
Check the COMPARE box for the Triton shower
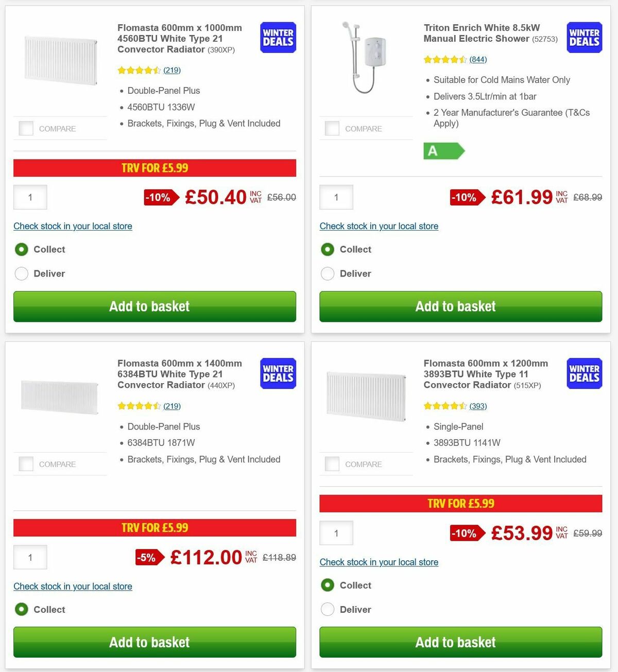(x=332, y=128)
